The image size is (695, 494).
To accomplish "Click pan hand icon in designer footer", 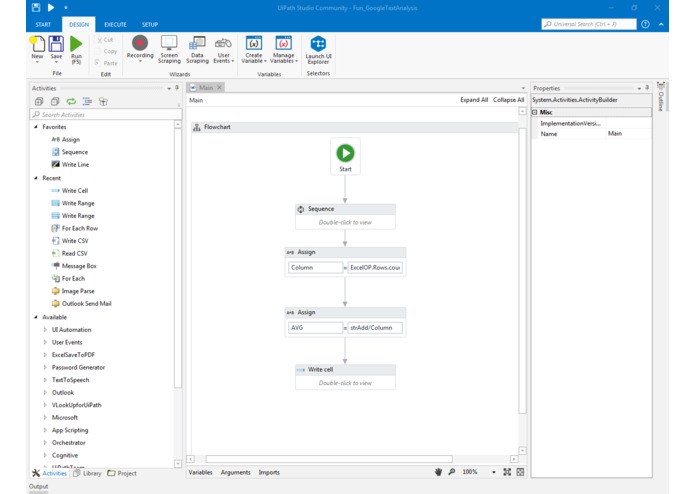I will [x=438, y=472].
